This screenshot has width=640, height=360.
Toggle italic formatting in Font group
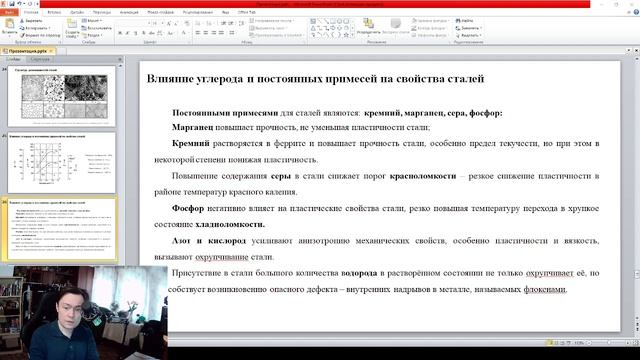coord(128,33)
